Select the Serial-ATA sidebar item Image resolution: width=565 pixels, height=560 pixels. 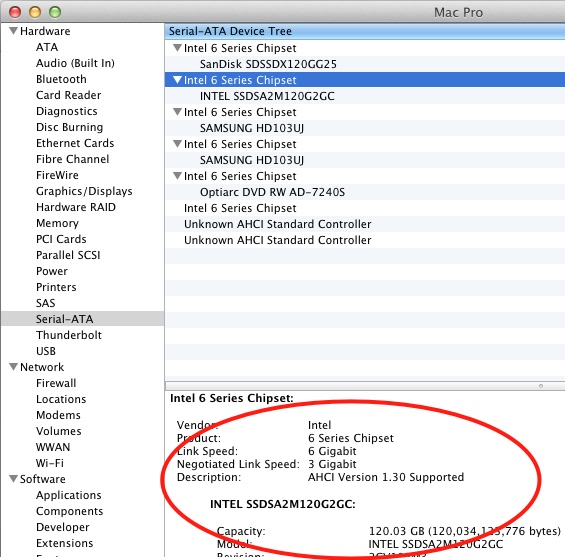pos(83,319)
